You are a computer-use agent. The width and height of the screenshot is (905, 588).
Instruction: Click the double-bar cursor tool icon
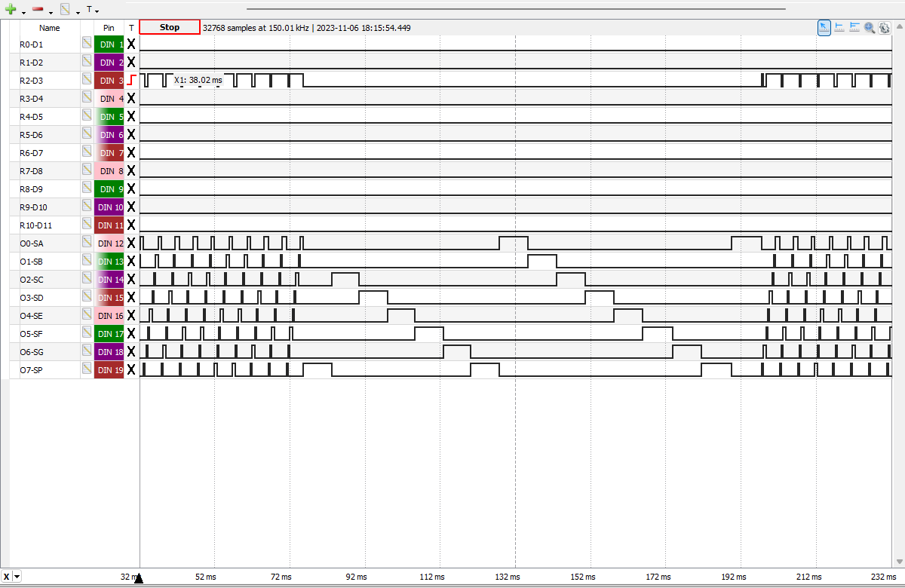(854, 27)
